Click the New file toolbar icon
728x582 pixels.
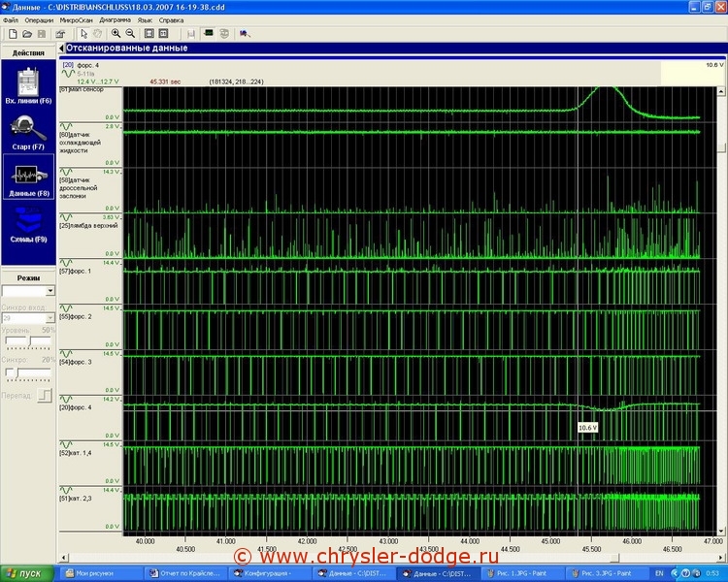[13, 33]
